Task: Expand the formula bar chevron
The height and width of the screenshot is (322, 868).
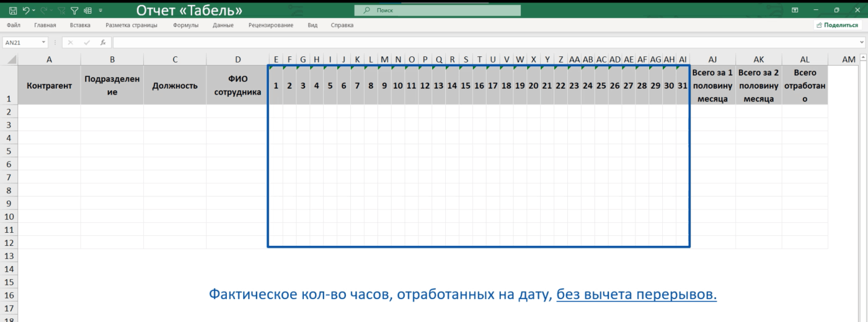Action: pos(862,43)
